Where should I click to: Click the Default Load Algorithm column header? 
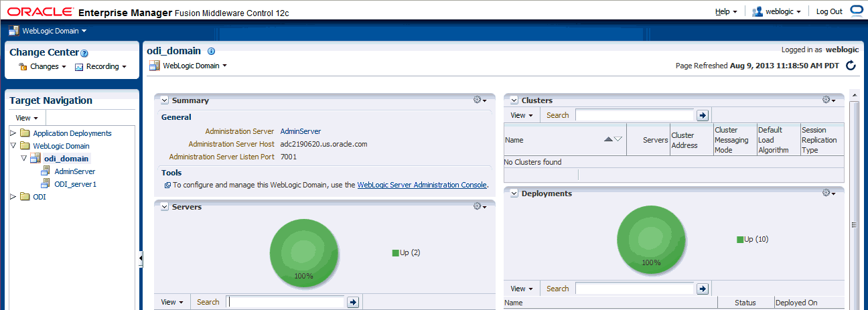[778, 140]
